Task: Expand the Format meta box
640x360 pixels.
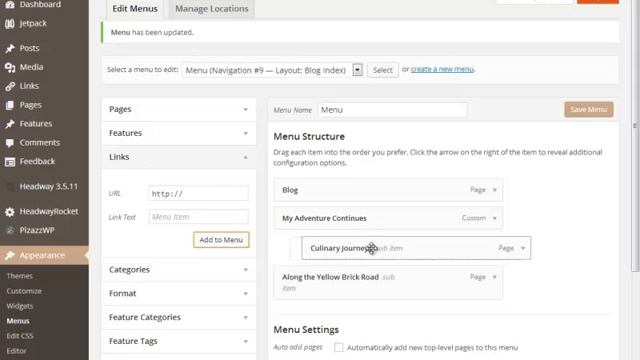Action: point(179,293)
